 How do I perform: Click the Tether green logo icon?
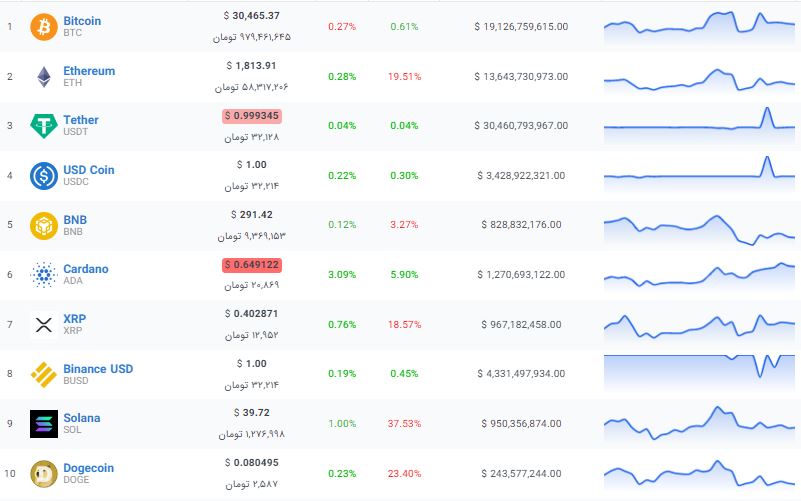click(x=44, y=126)
